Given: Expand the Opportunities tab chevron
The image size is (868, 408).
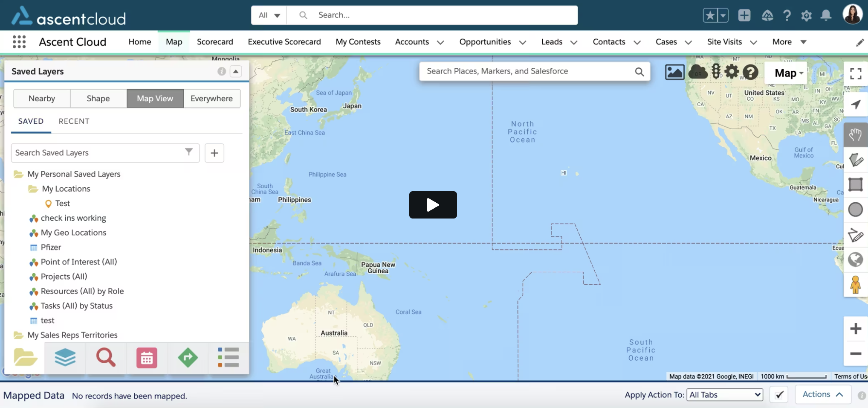Looking at the screenshot, I should coord(523,42).
